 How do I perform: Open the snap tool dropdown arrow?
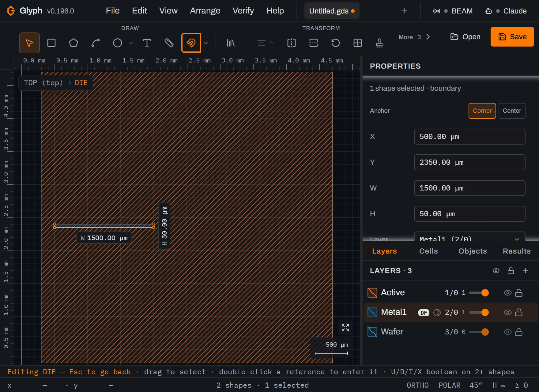206,43
